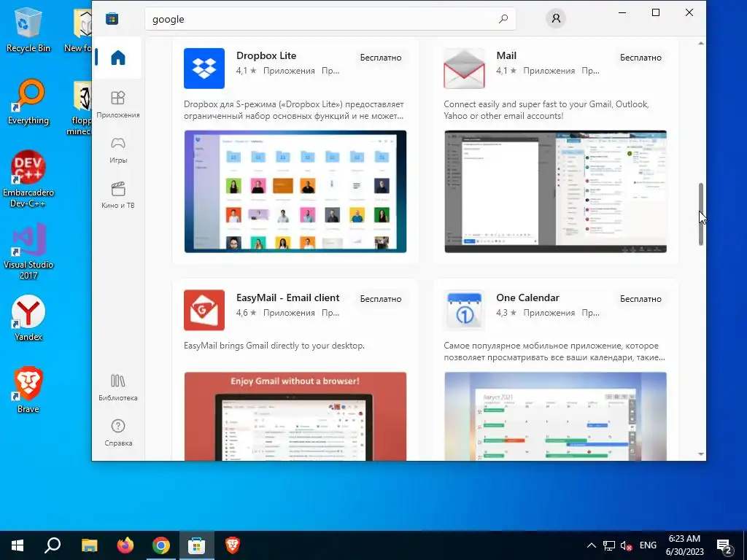Click the EasyMail app icon

click(x=204, y=310)
